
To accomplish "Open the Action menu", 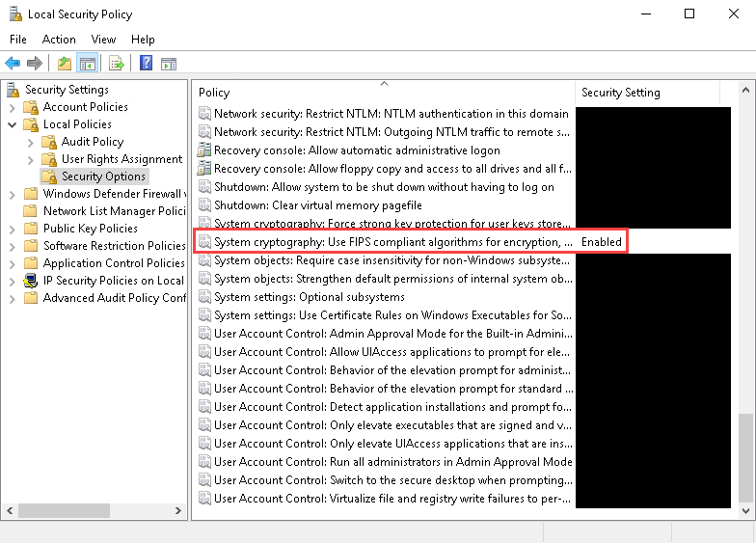I will tap(59, 40).
